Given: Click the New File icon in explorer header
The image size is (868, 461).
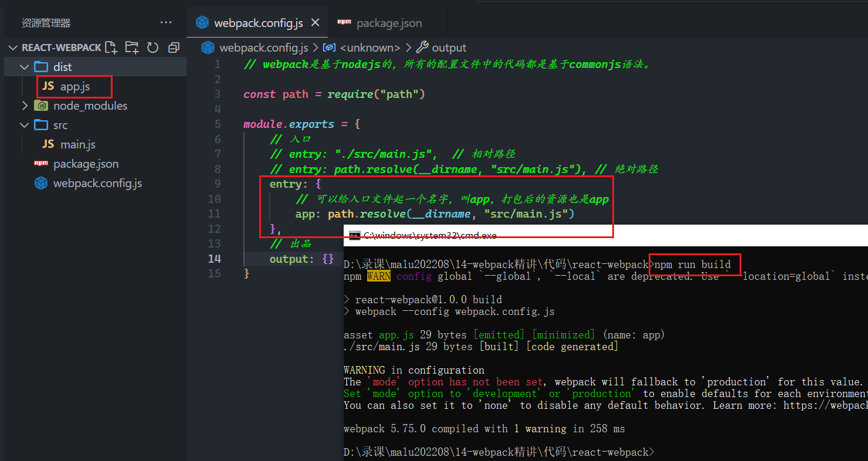Looking at the screenshot, I should coord(111,48).
